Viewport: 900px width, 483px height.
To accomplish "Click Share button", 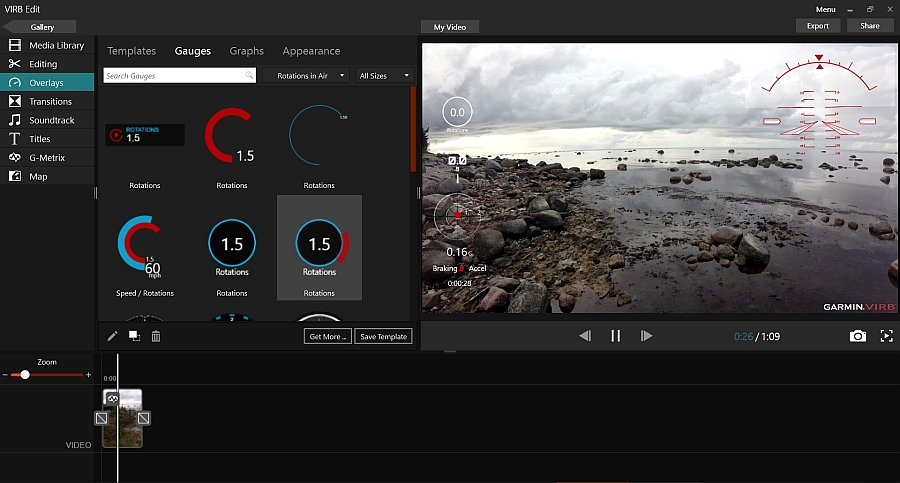I will tap(870, 26).
